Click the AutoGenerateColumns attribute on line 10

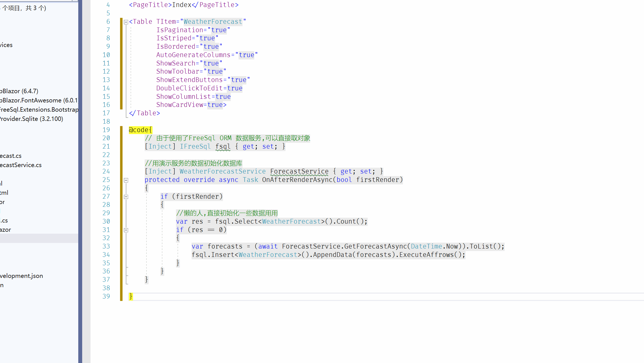coord(193,55)
